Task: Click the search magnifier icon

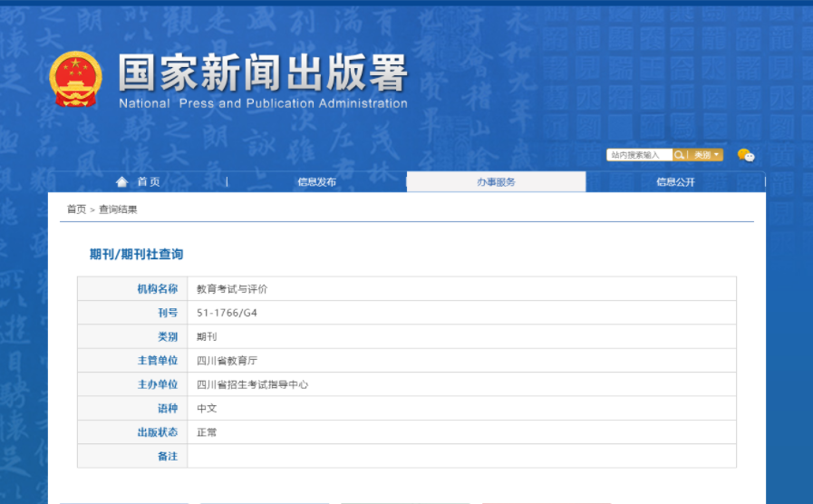Action: pos(679,155)
